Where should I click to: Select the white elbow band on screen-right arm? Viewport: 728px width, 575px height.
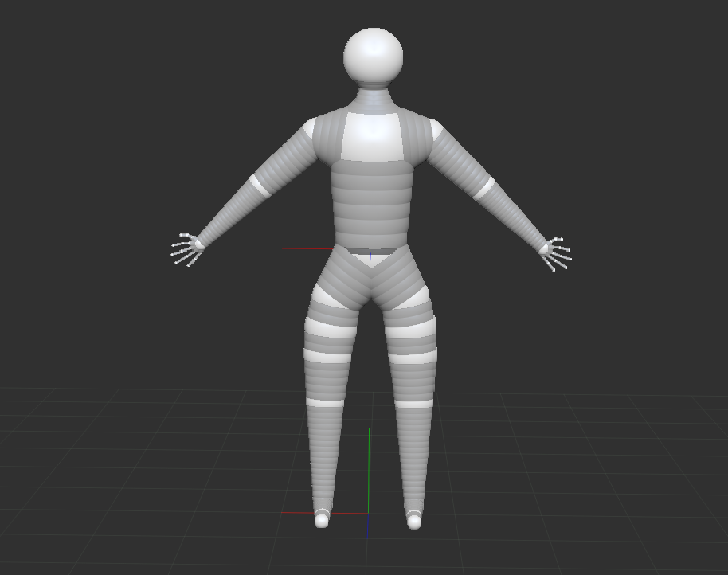(x=484, y=188)
